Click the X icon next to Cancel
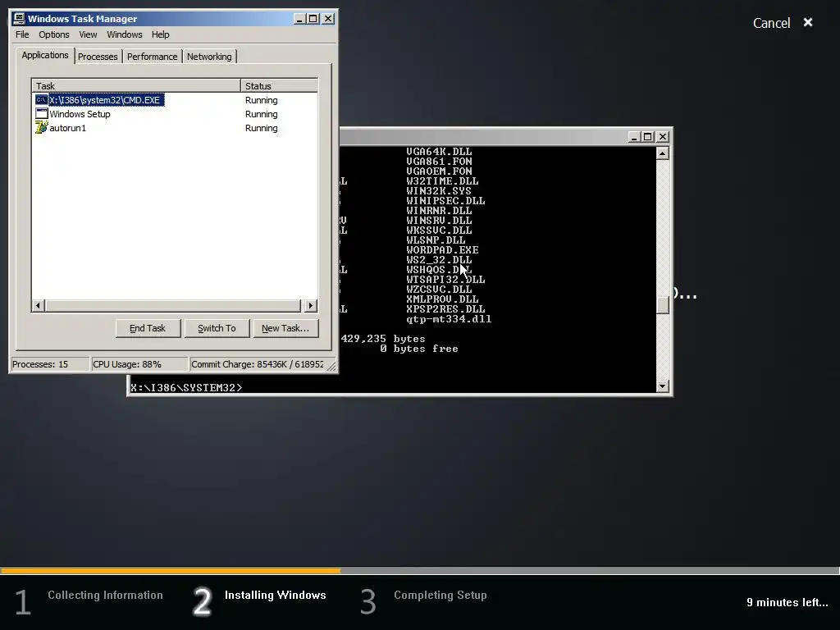This screenshot has width=840, height=630. click(x=808, y=22)
